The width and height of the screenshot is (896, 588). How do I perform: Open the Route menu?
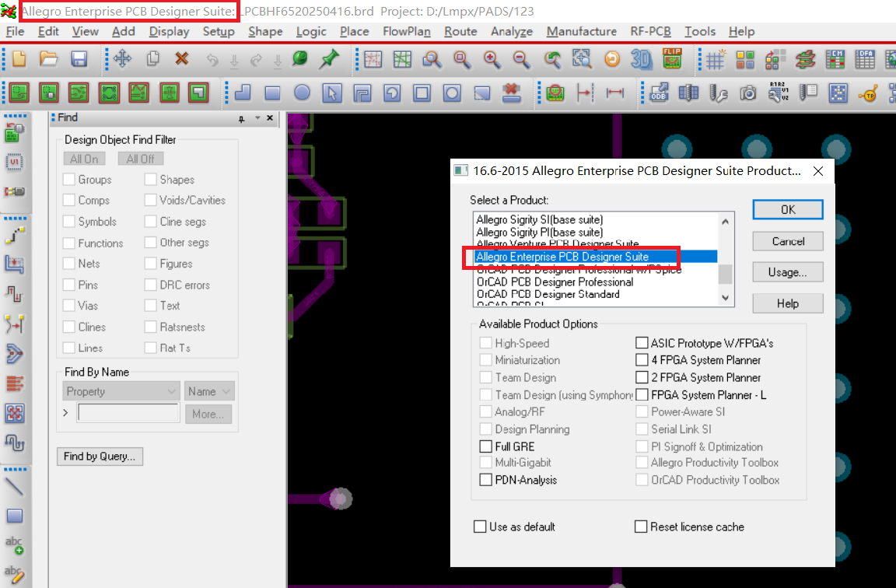[x=460, y=31]
